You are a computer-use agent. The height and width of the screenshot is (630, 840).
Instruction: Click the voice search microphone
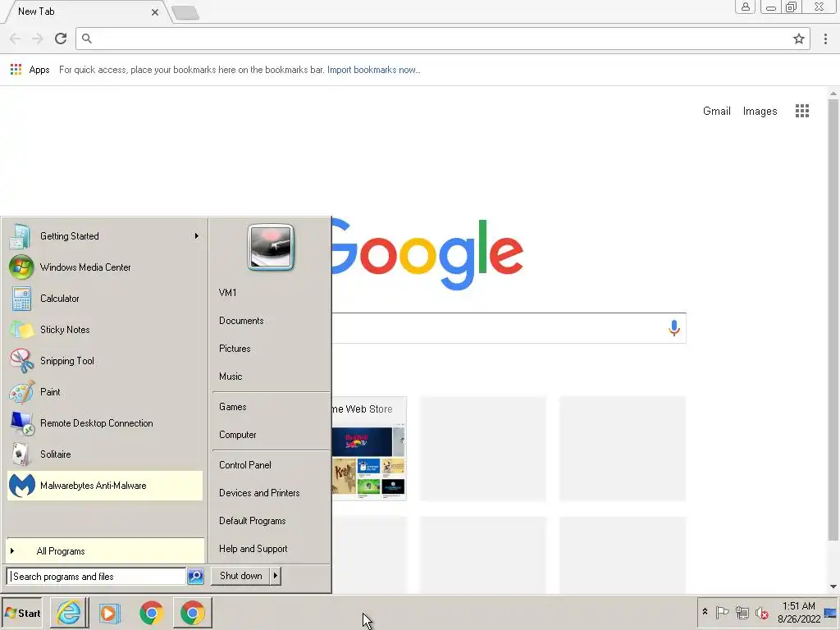[674, 328]
